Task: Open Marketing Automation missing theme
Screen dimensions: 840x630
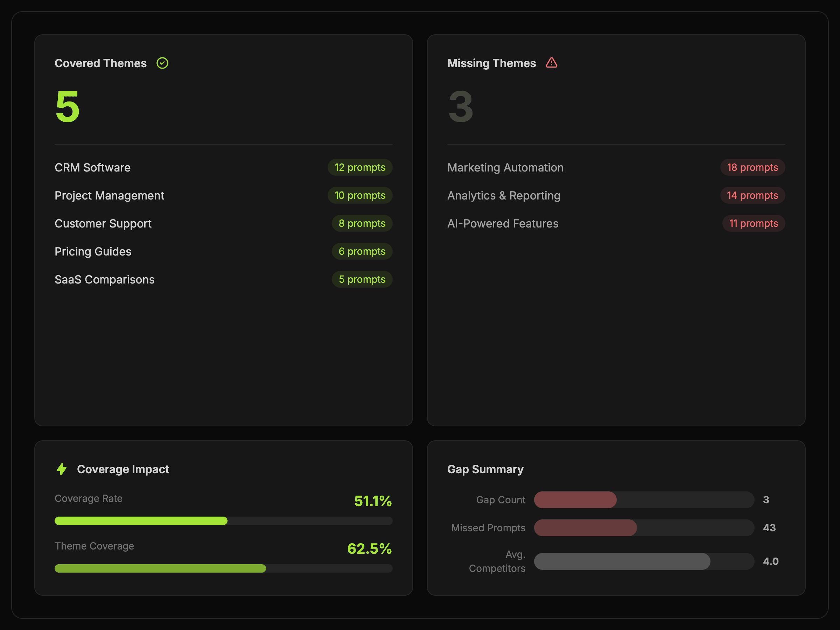Action: point(505,167)
